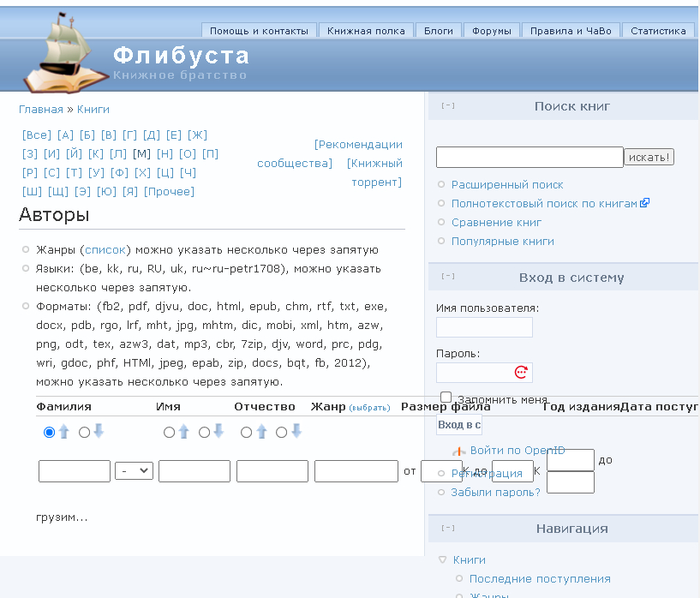Focus the Фамилия filter input

click(x=75, y=471)
